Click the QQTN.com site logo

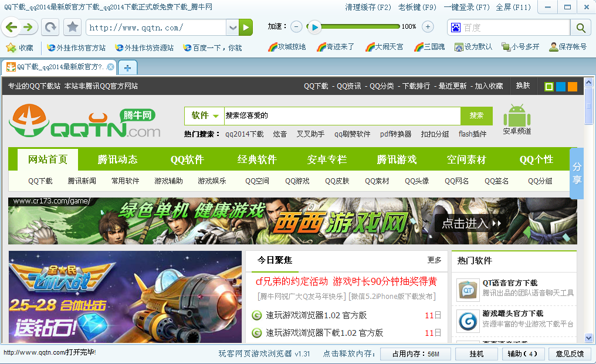pyautogui.click(x=84, y=121)
